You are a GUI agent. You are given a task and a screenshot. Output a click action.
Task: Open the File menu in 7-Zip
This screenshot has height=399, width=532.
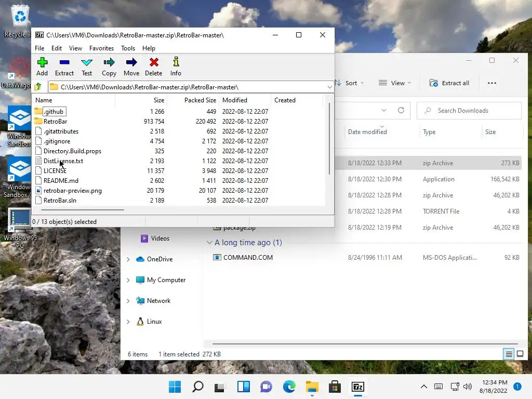[x=39, y=48]
